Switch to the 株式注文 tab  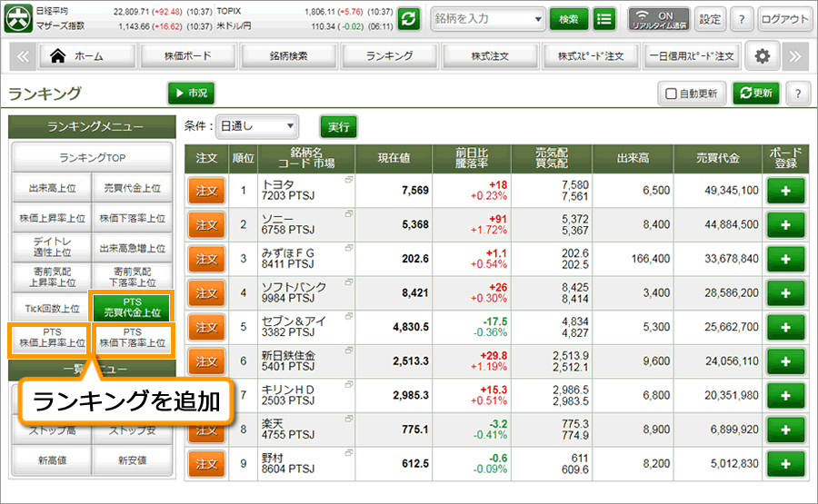[490, 56]
